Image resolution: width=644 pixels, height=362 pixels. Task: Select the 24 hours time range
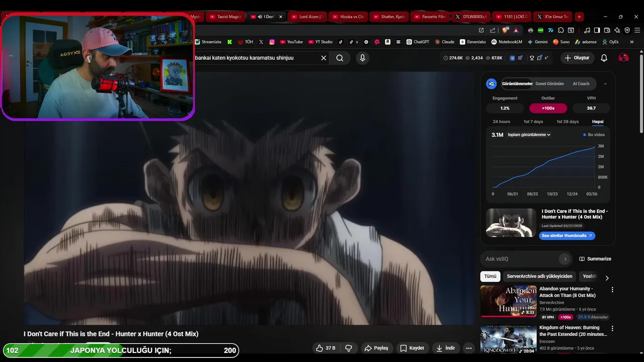tap(501, 122)
